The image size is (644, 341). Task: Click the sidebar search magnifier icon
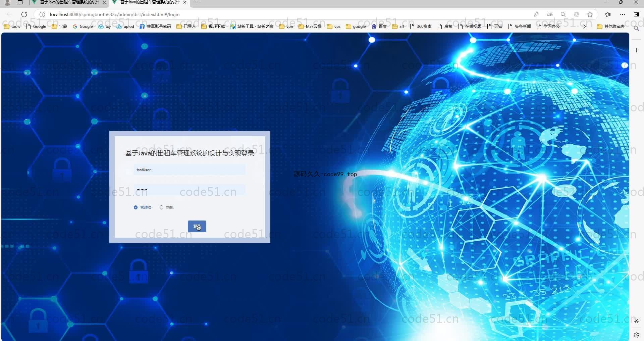click(636, 29)
